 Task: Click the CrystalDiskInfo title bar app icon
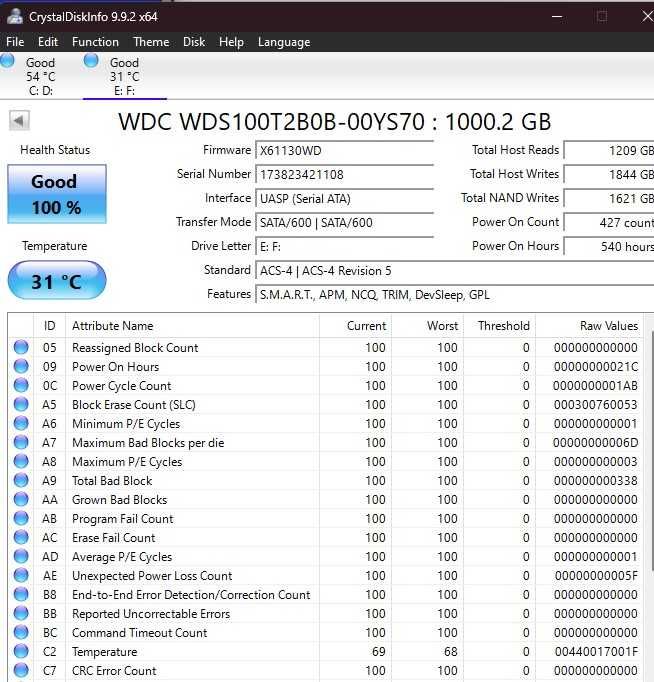coord(15,16)
